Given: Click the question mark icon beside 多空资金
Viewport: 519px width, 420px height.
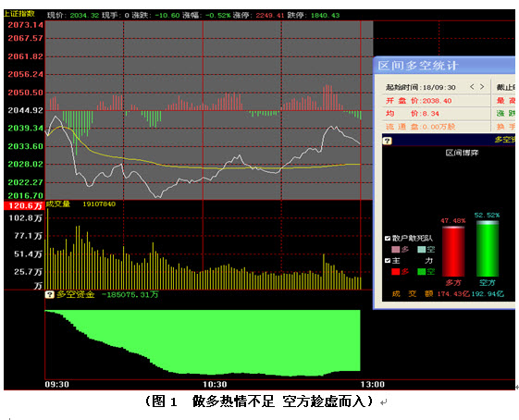Looking at the screenshot, I should point(49,294).
